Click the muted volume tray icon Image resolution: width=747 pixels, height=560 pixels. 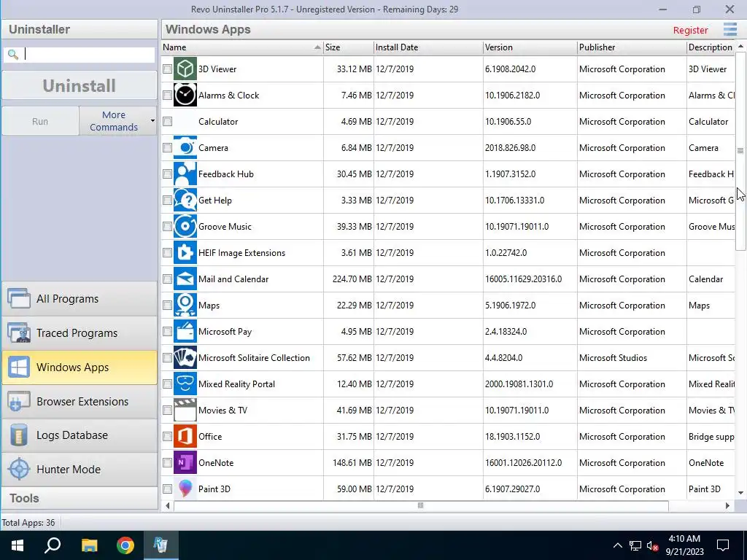[652, 545]
